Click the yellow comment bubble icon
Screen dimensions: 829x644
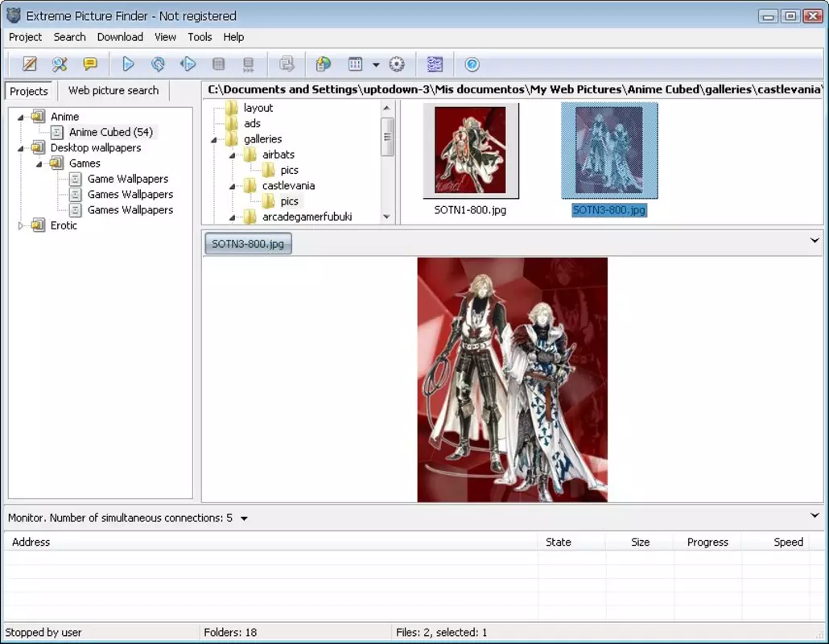90,64
